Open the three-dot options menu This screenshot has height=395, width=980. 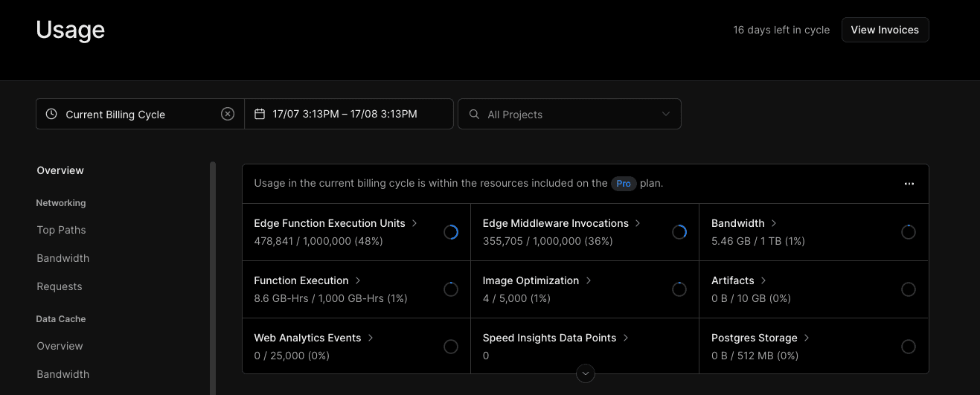909,184
